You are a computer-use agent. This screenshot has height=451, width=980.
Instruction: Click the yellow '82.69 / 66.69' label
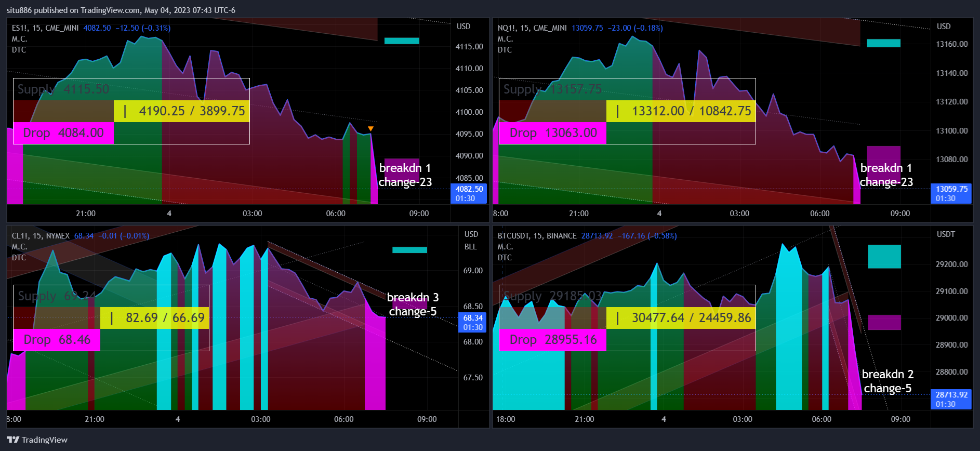click(x=154, y=318)
